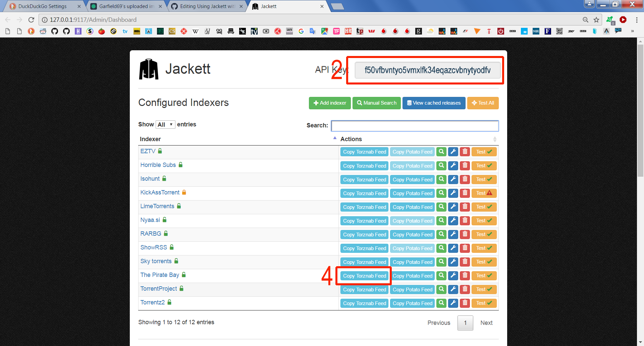Screen dimensions: 644x346
Task: Click the page vertical scrollbar
Action: (x=640, y=111)
